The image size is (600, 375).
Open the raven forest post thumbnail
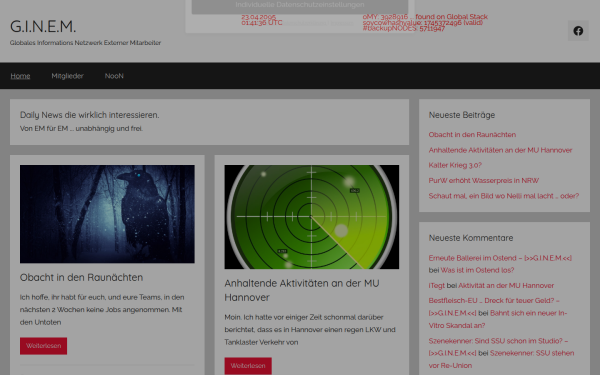[x=107, y=214]
